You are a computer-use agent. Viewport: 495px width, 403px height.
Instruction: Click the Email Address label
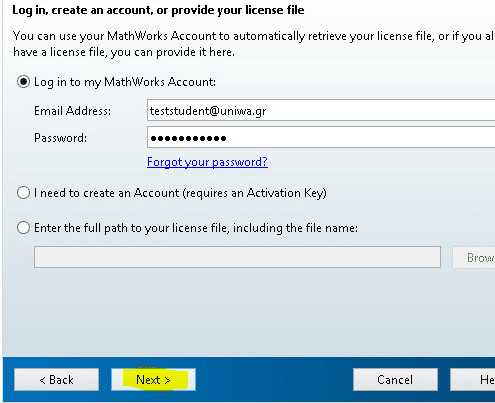coord(72,111)
